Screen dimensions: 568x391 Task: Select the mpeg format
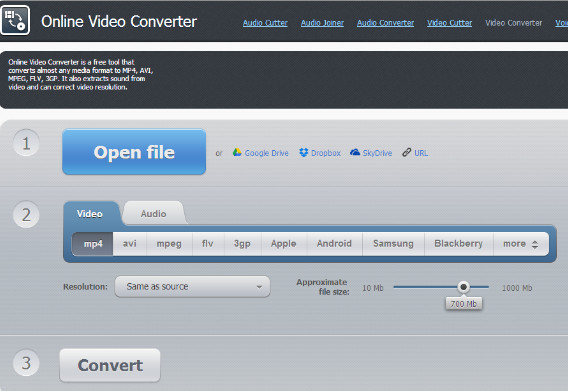click(x=169, y=244)
